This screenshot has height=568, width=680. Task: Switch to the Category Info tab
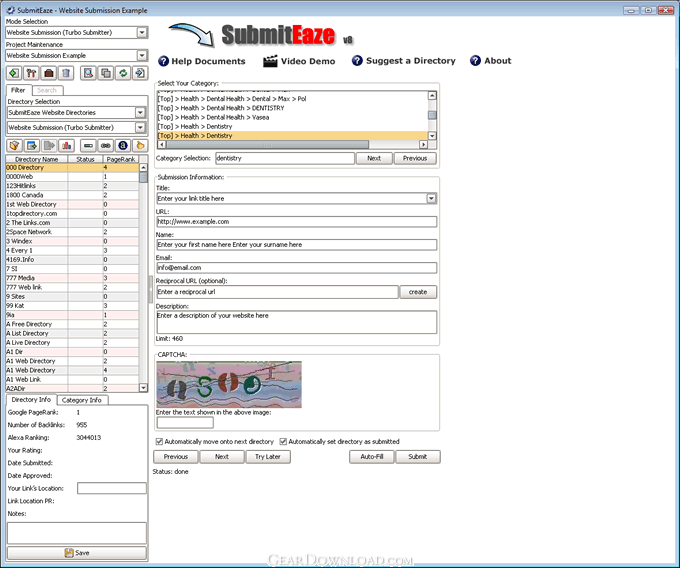point(81,400)
